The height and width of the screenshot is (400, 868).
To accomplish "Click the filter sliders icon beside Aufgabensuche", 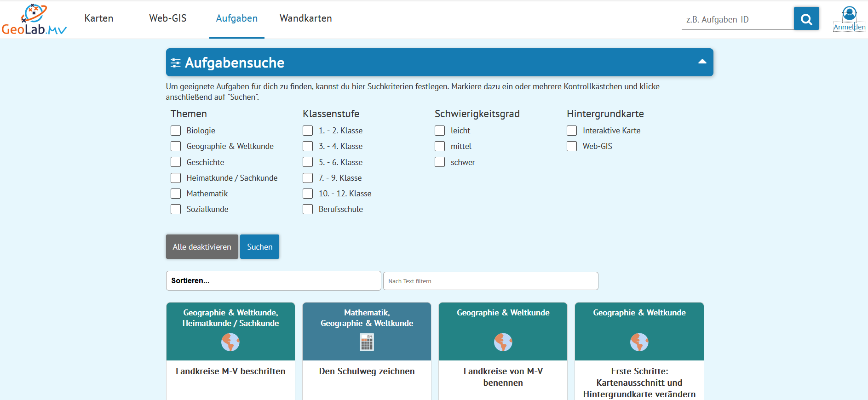I will [175, 63].
